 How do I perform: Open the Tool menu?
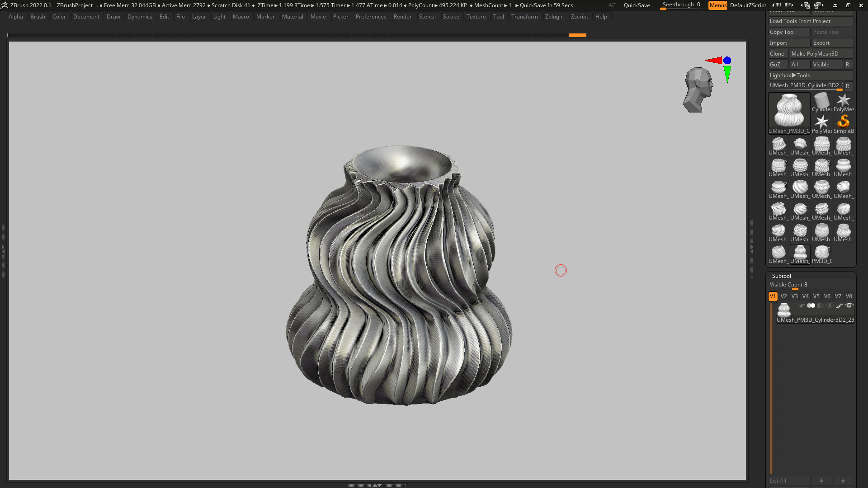(x=498, y=17)
